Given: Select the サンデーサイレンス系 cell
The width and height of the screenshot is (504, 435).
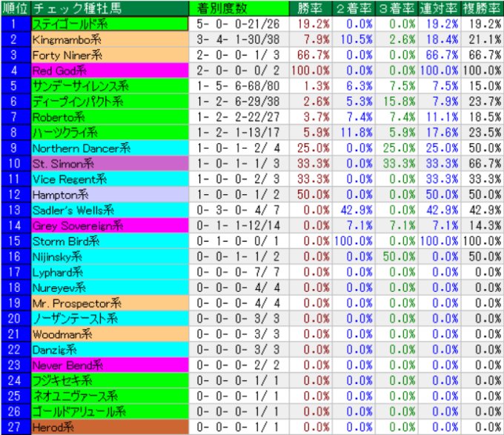Looking at the screenshot, I should pos(110,86).
